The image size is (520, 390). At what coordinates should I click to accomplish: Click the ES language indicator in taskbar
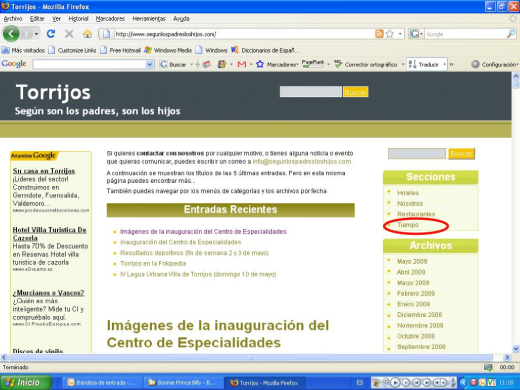coord(360,382)
